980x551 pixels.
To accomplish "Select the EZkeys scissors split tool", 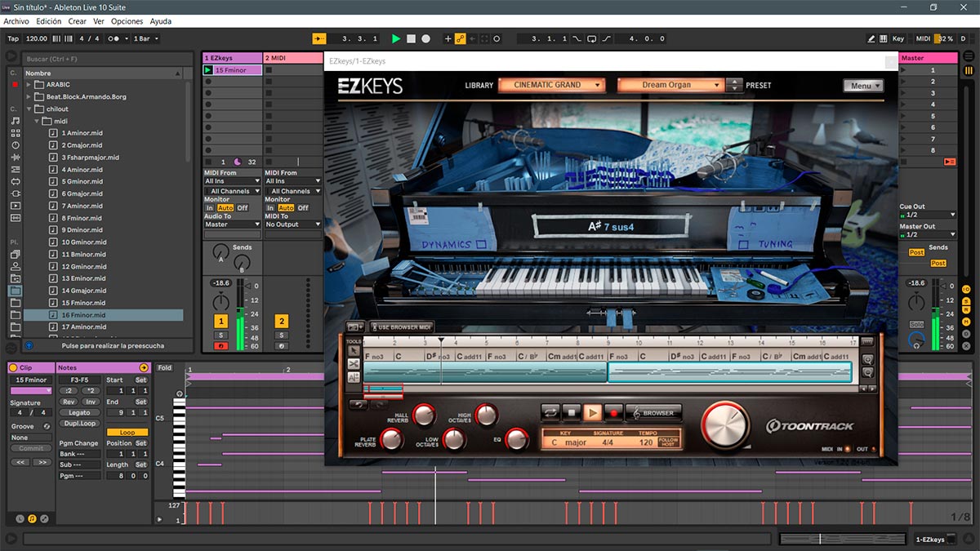I will point(354,364).
